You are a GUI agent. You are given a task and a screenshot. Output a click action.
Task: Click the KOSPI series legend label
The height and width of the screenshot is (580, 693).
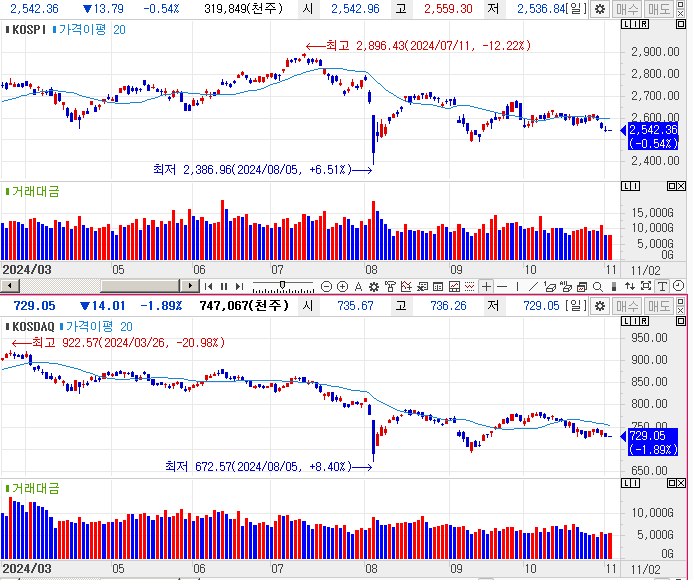(x=26, y=30)
